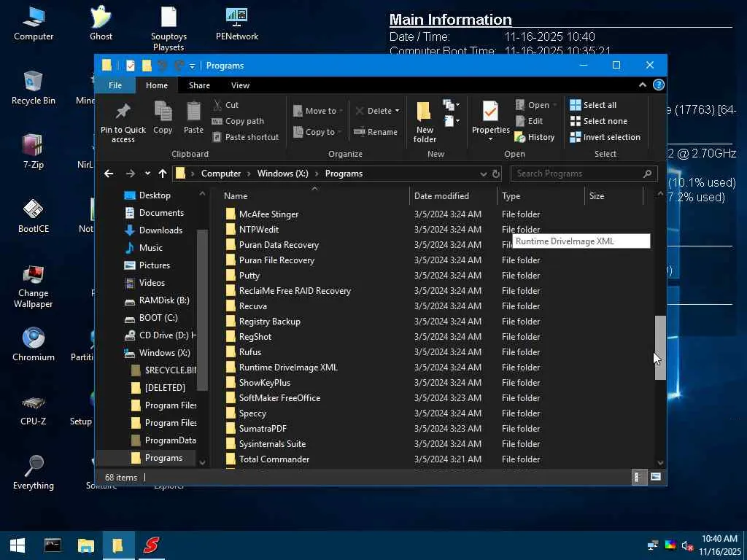
Task: Expand the address bar history dropdown
Action: (x=483, y=174)
